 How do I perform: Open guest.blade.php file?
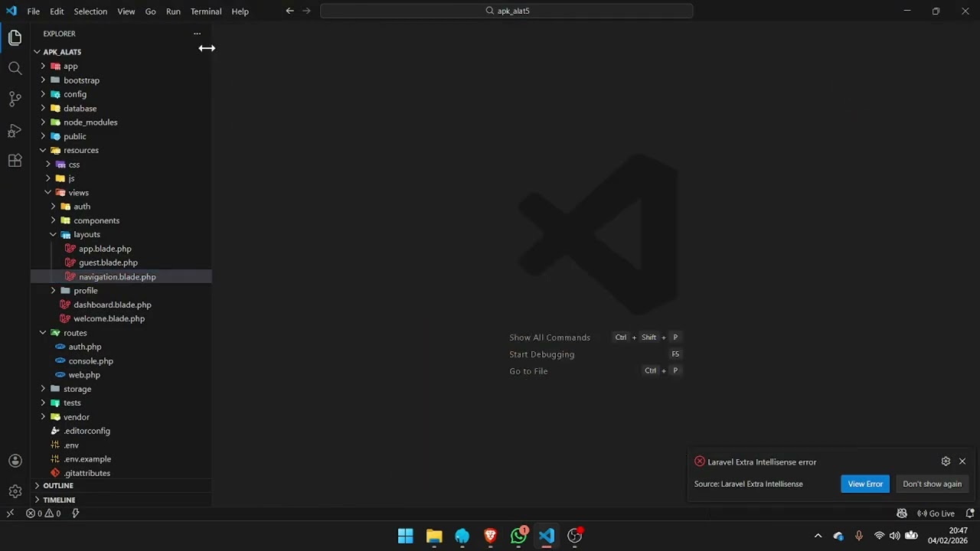(x=121, y=262)
